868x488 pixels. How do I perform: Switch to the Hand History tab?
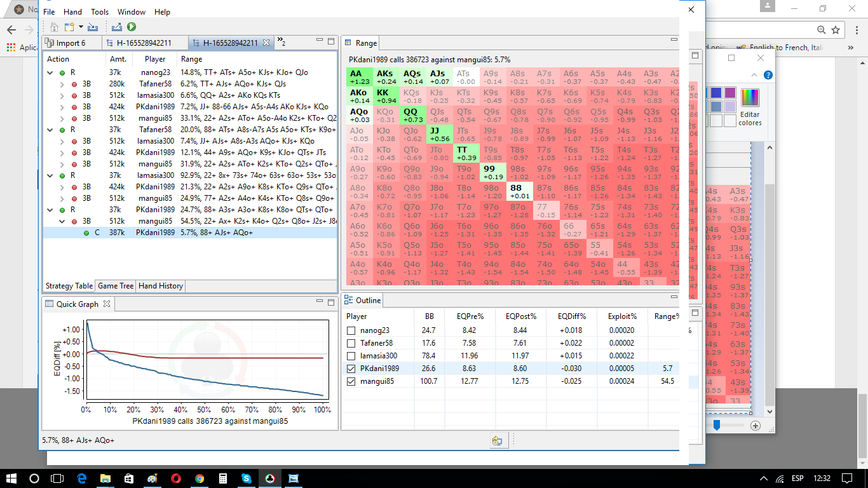(x=161, y=286)
